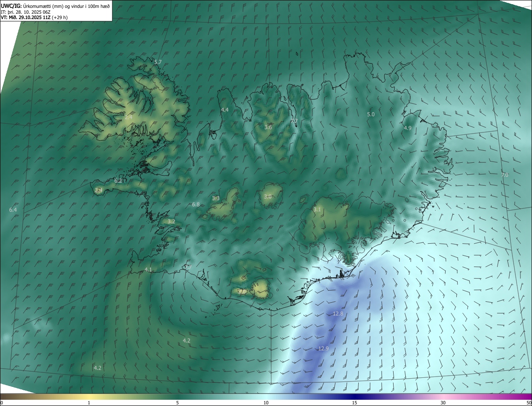
Task: Click the color bar tick label '30'
Action: click(x=443, y=403)
